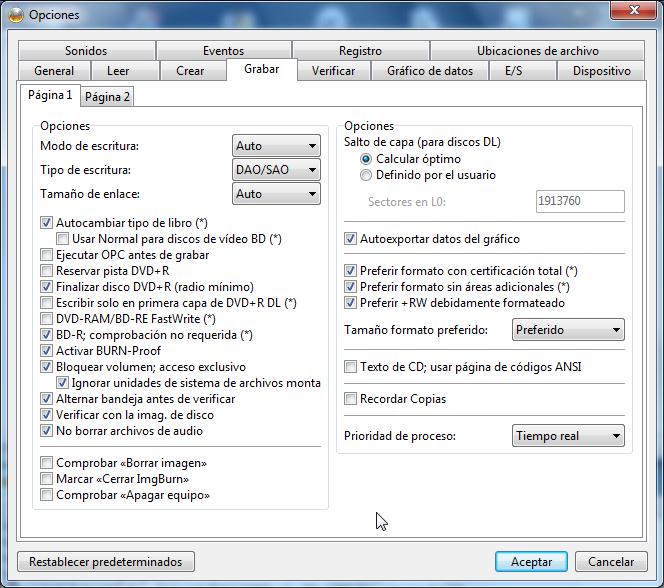
Task: Click Restablecer predeterminados button
Action: click(x=106, y=562)
